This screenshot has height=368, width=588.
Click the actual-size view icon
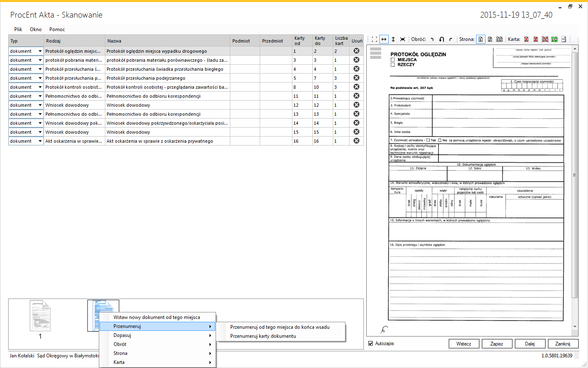coord(403,39)
